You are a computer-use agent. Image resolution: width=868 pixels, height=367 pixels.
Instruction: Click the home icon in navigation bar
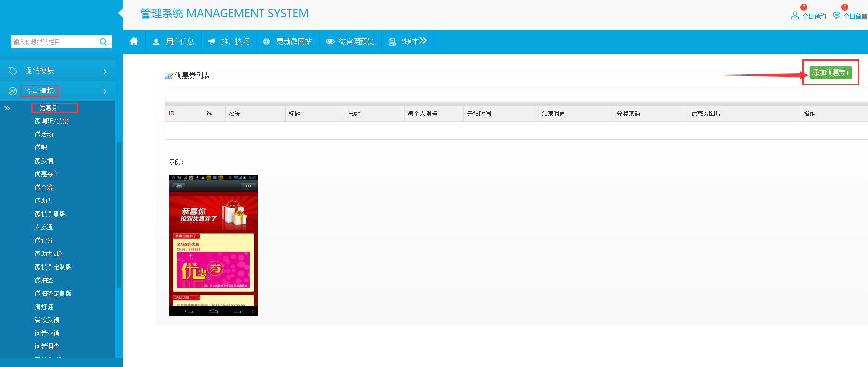coord(134,42)
